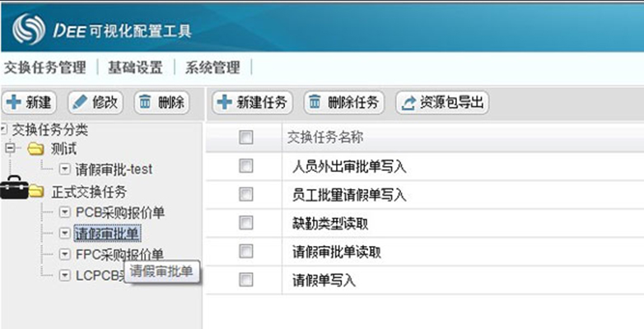
Task: Click the plus icon for 新建
Action: (x=14, y=103)
